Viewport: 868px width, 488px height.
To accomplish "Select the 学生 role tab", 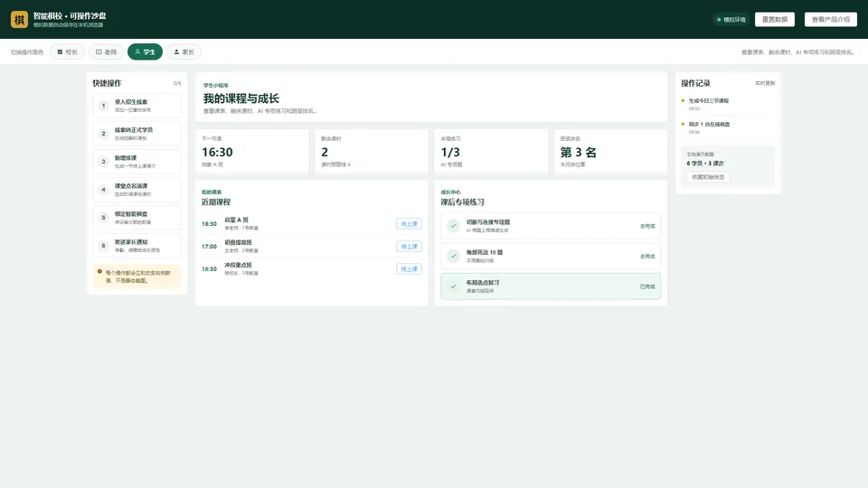I will 145,52.
